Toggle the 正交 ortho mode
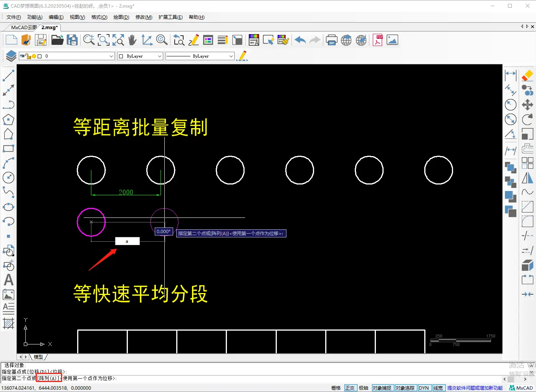Viewport: 536px width, 392px height. coord(350,388)
